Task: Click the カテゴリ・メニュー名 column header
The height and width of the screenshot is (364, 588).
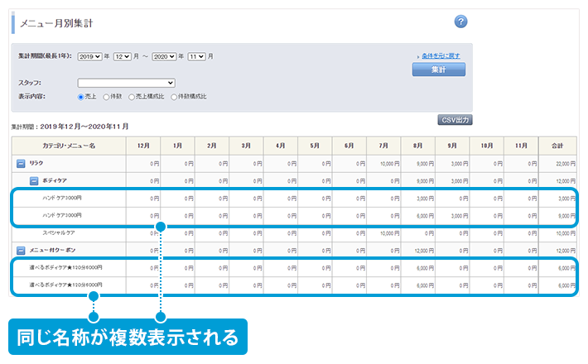Action: coord(69,146)
